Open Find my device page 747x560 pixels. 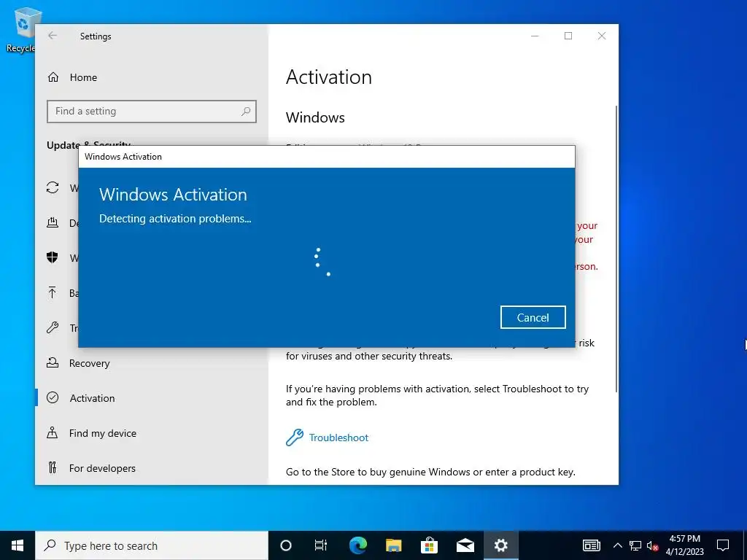pyautogui.click(x=102, y=433)
